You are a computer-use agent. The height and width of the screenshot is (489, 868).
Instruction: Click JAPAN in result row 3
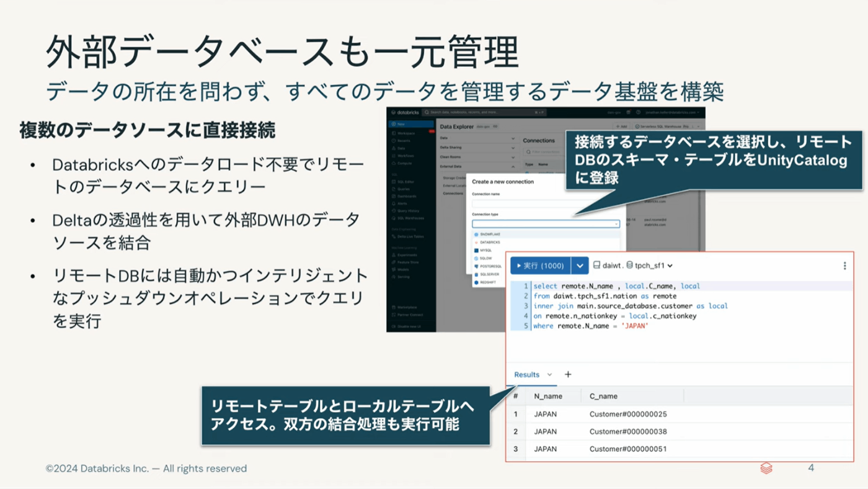(545, 449)
